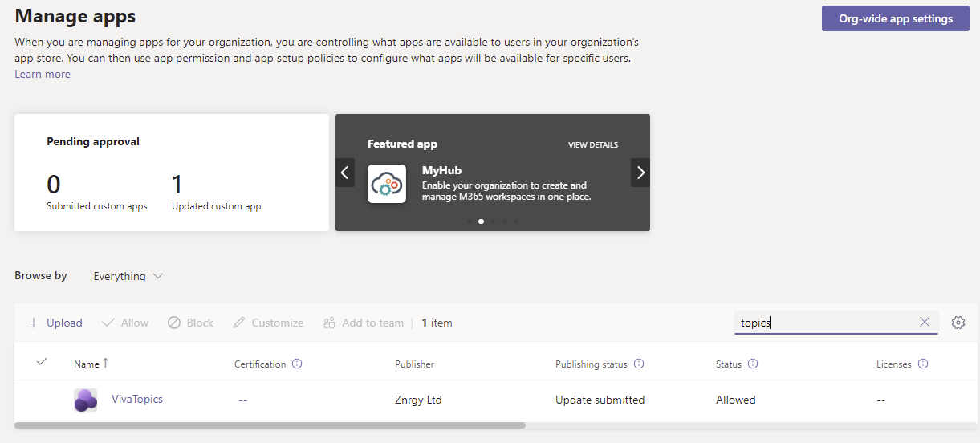The width and height of the screenshot is (980, 443).
Task: Click the Org-wide app settings button
Action: [896, 18]
